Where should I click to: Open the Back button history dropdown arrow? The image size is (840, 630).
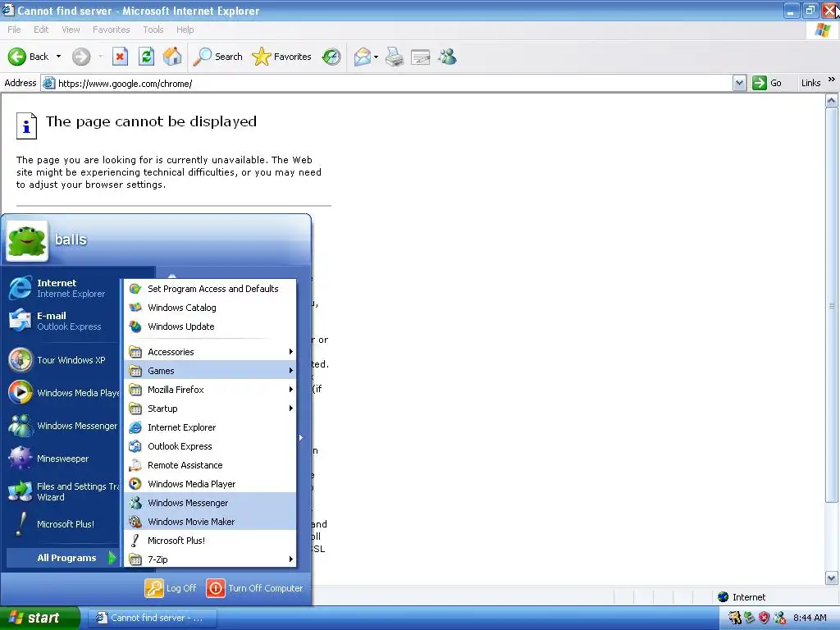pos(58,57)
